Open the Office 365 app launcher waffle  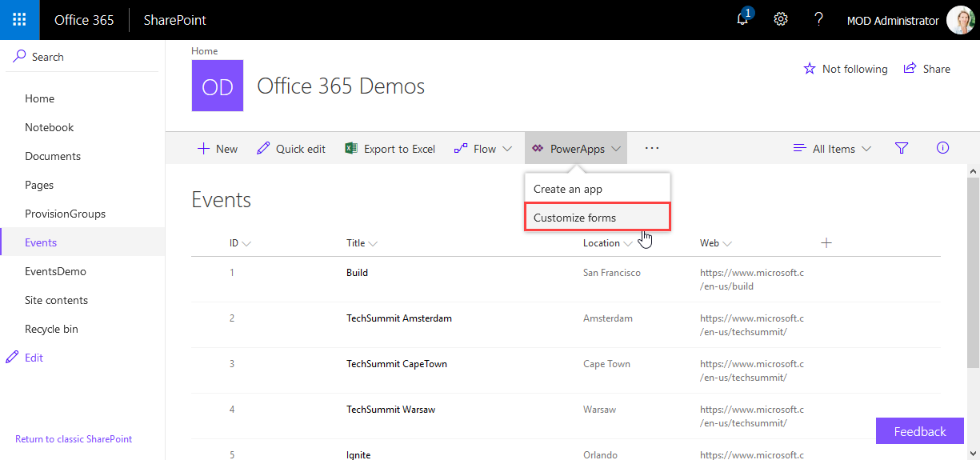pos(20,20)
